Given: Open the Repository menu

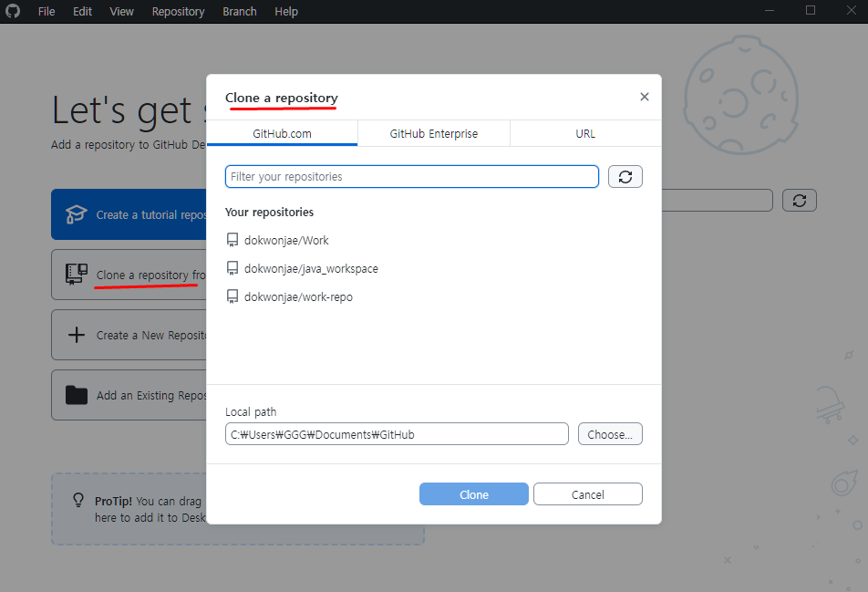Looking at the screenshot, I should (x=179, y=12).
